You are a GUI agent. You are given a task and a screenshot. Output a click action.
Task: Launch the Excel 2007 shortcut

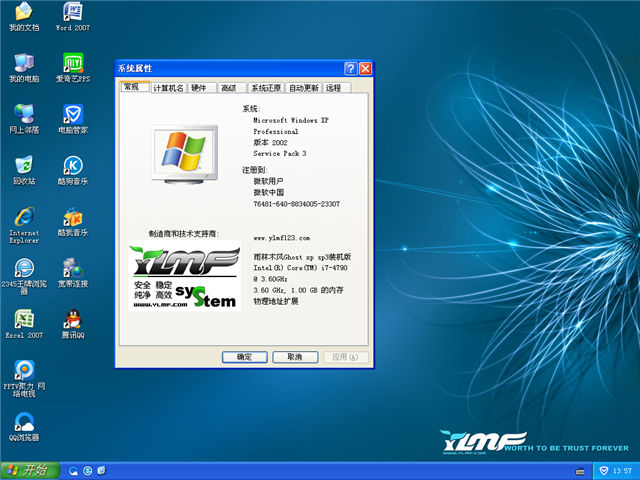[24, 324]
